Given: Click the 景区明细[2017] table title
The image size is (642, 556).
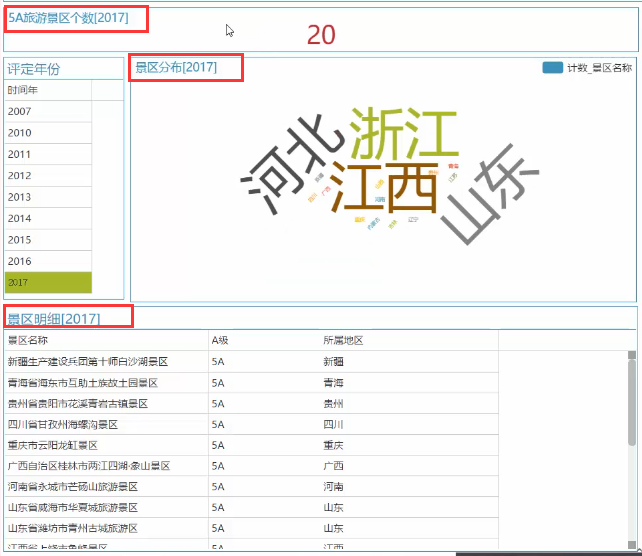Looking at the screenshot, I should 54,319.
